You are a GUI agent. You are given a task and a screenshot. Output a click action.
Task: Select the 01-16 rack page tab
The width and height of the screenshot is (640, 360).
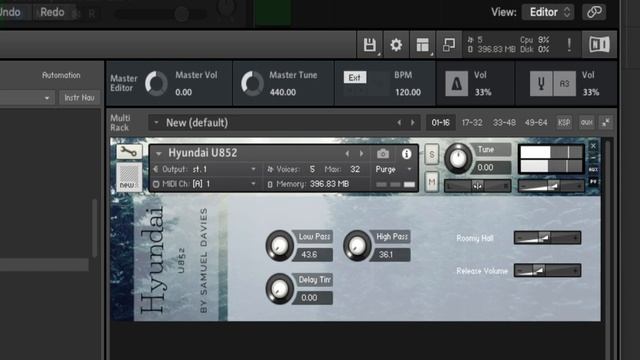point(440,122)
